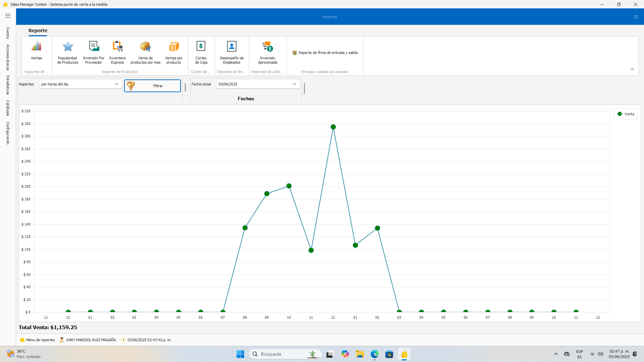644x362 pixels.
Task: Open the Estadísticas sidebar section
Action: (8, 85)
